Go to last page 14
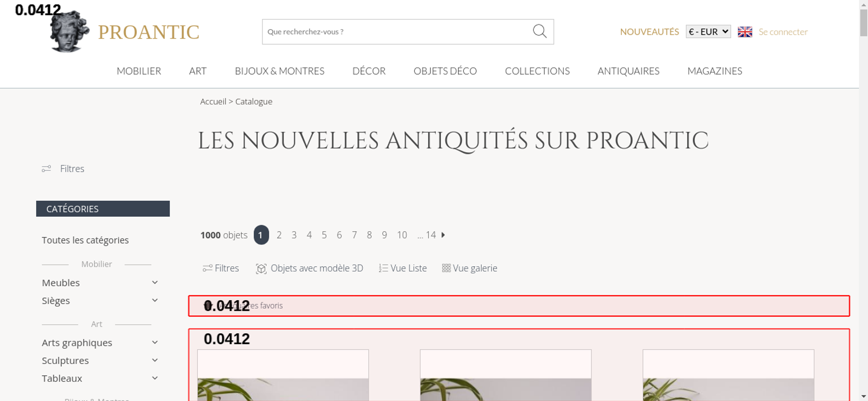Image resolution: width=868 pixels, height=401 pixels. (x=431, y=235)
